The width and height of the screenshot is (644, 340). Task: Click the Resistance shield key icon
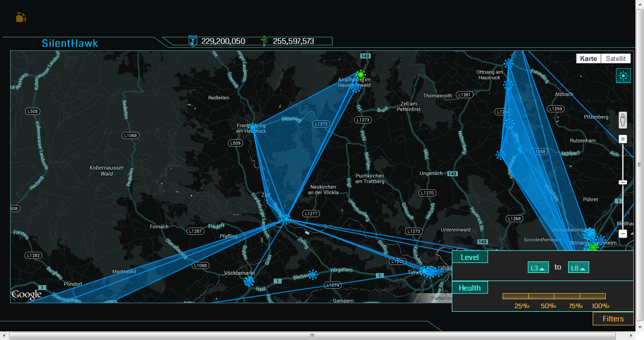click(x=192, y=41)
